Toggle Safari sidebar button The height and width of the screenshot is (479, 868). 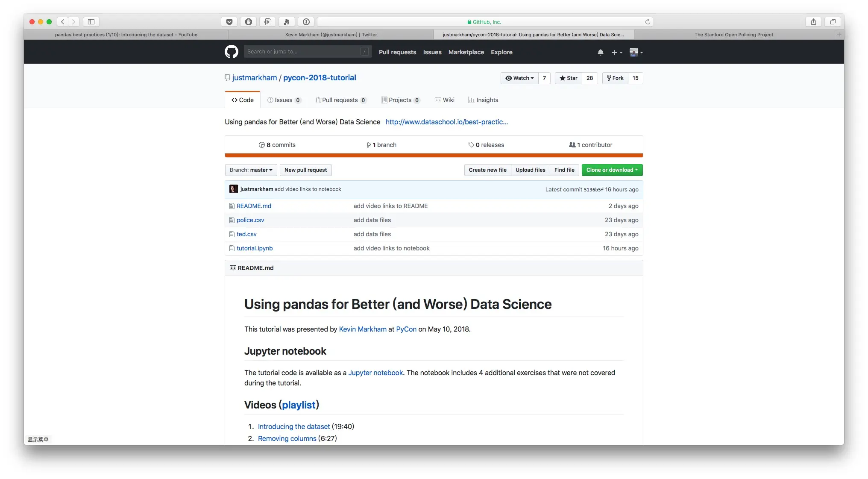91,22
